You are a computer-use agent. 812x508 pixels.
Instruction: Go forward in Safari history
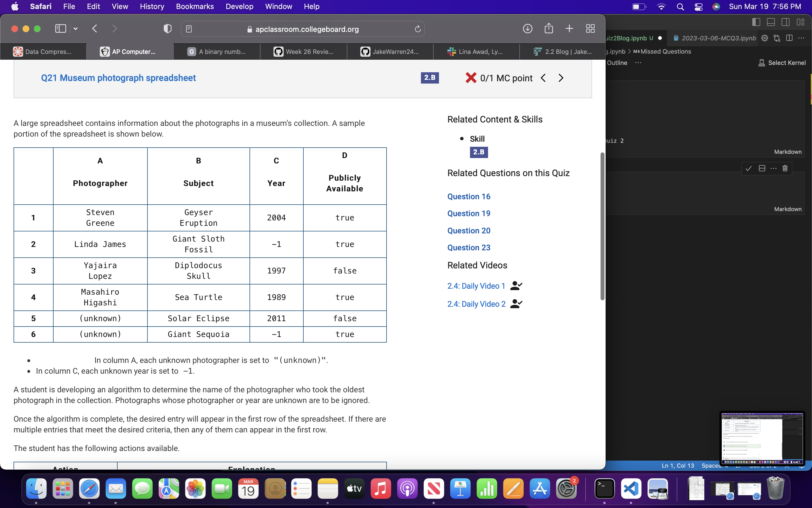[114, 29]
